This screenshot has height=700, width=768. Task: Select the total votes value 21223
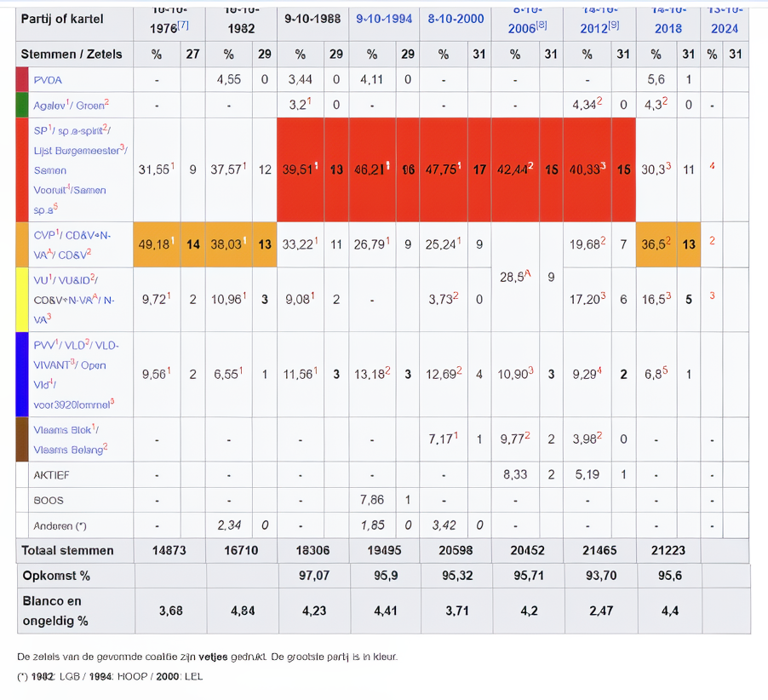(668, 551)
